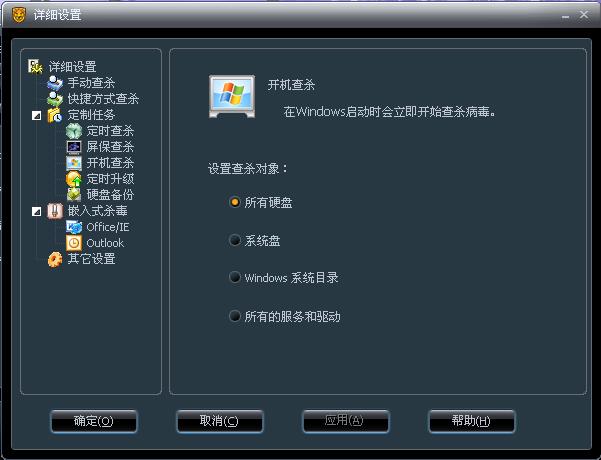The image size is (601, 460).
Task: Select the Windows 系统目录 radio button
Action: [x=235, y=277]
